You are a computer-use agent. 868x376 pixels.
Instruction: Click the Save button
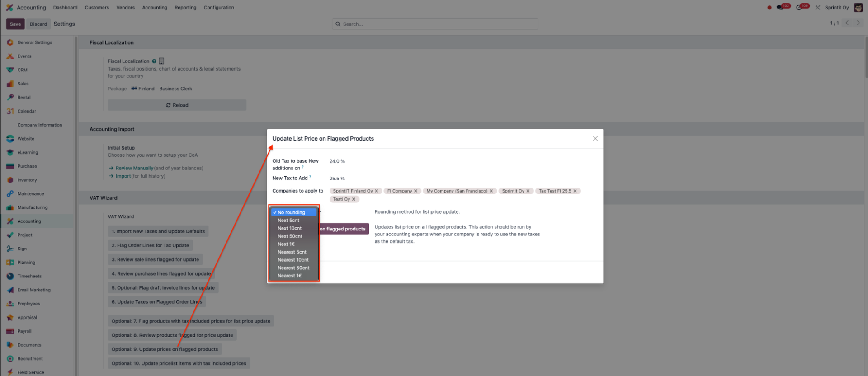[15, 24]
